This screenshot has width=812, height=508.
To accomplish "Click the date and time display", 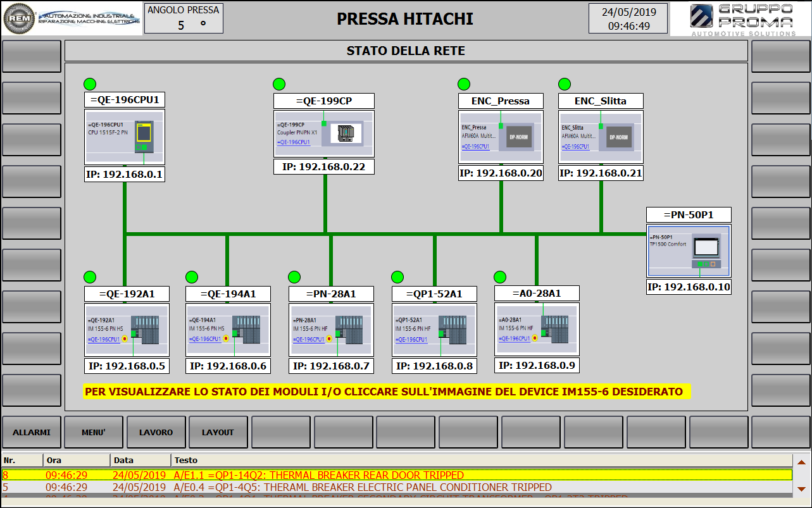I will click(x=628, y=18).
